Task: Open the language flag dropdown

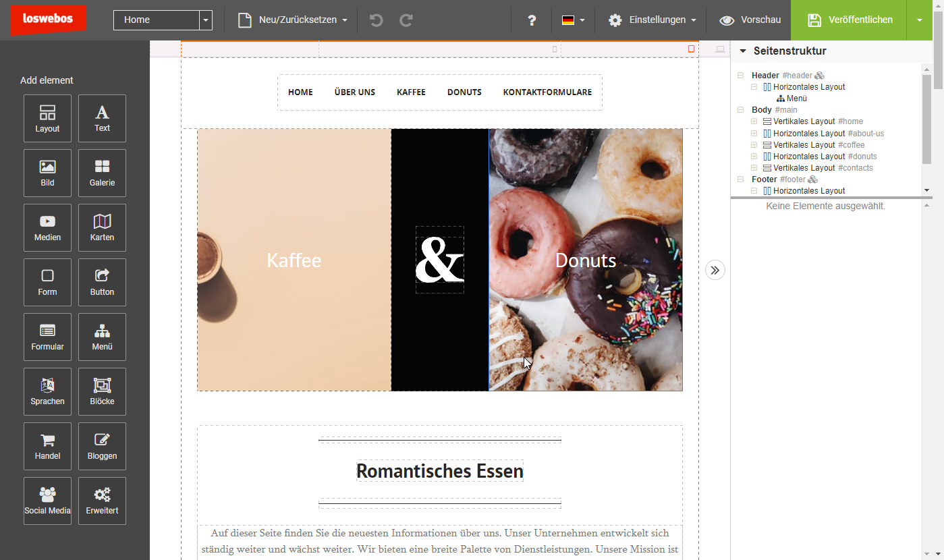Action: [573, 20]
